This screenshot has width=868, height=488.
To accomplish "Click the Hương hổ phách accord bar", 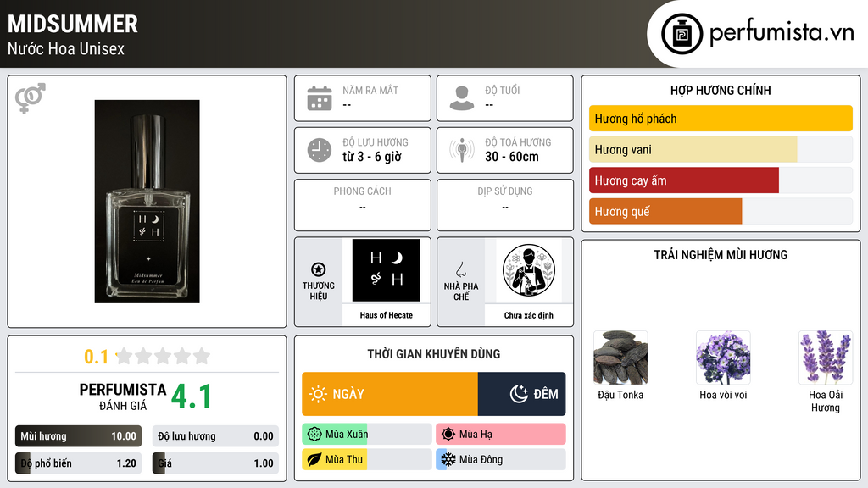I will coord(721,119).
